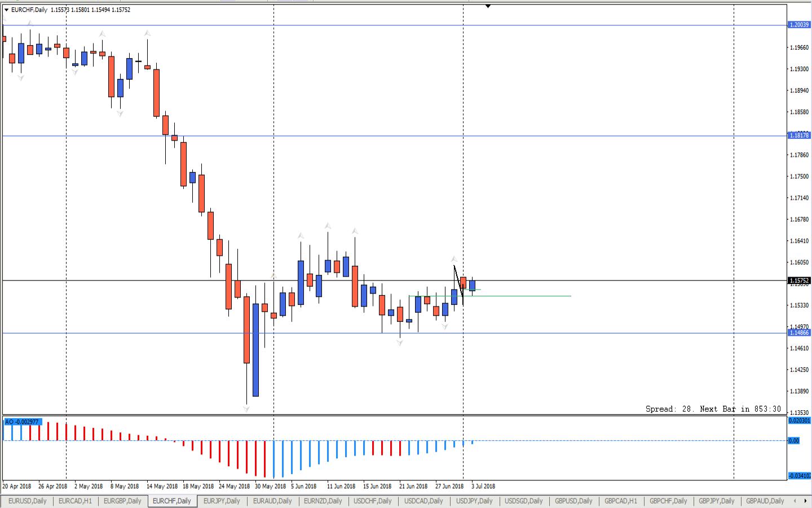
Task: View the USDJPY,Daily chart tab
Action: pos(474,501)
